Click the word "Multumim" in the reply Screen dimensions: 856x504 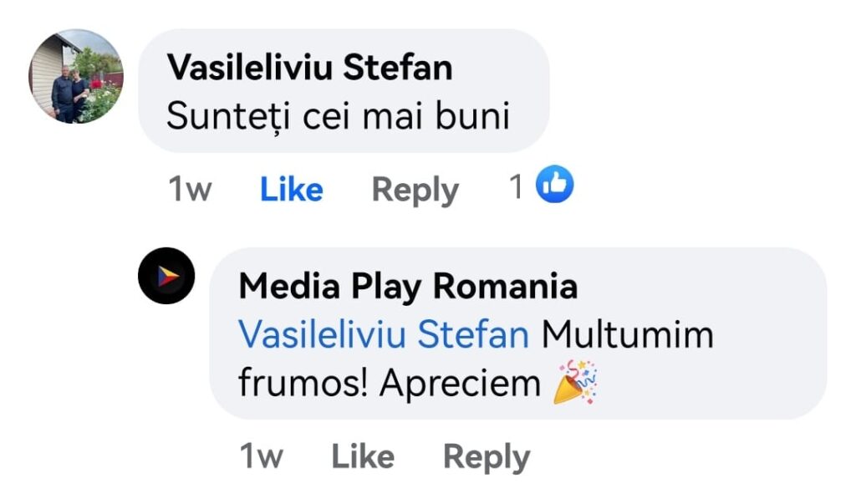click(x=628, y=335)
